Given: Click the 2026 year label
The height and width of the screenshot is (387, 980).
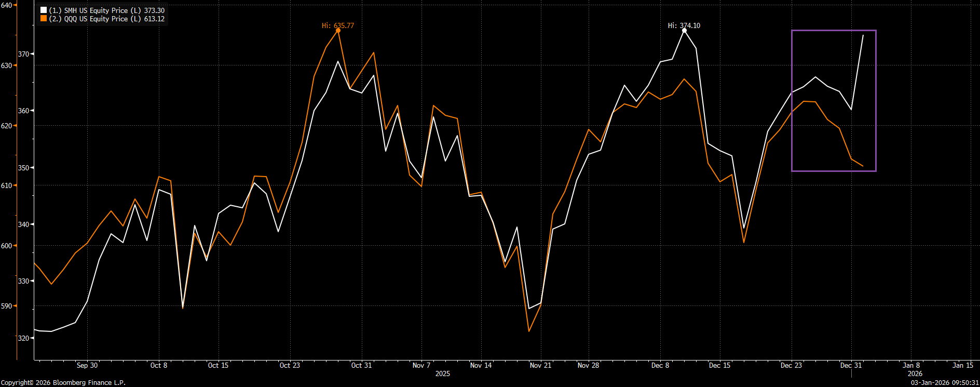Looking at the screenshot, I should (915, 373).
